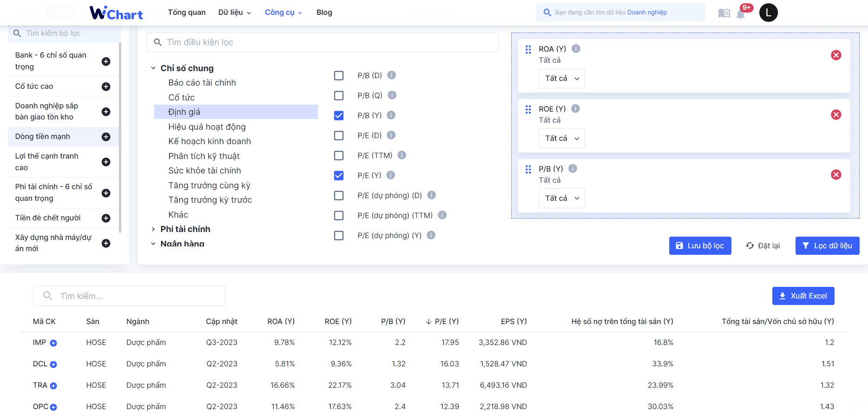Click drag handle of P/B (Y) card
The image size is (868, 411).
click(x=528, y=169)
